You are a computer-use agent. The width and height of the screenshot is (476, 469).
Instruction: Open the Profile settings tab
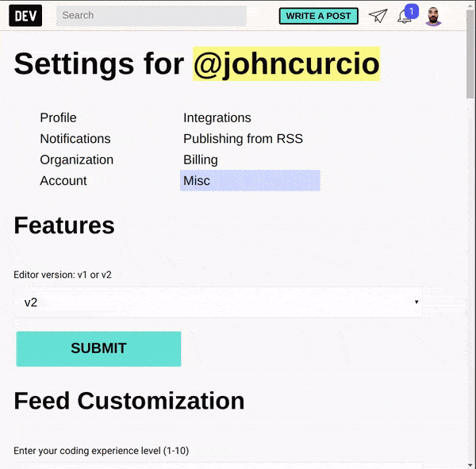[x=58, y=118]
